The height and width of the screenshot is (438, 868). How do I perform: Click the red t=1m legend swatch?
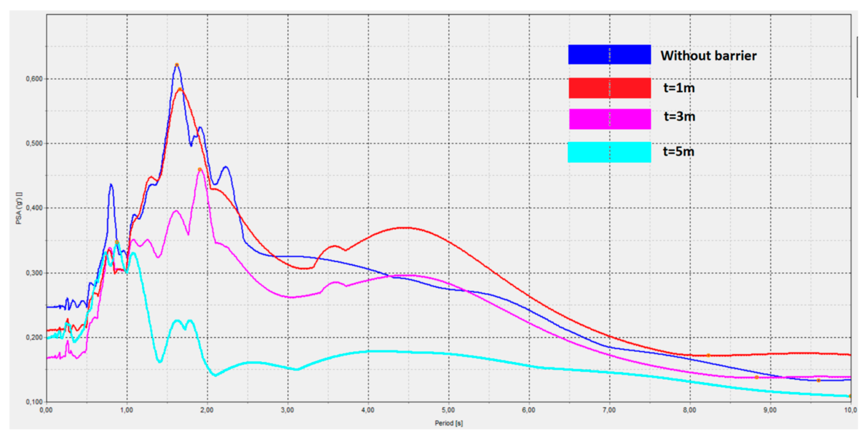tap(610, 88)
